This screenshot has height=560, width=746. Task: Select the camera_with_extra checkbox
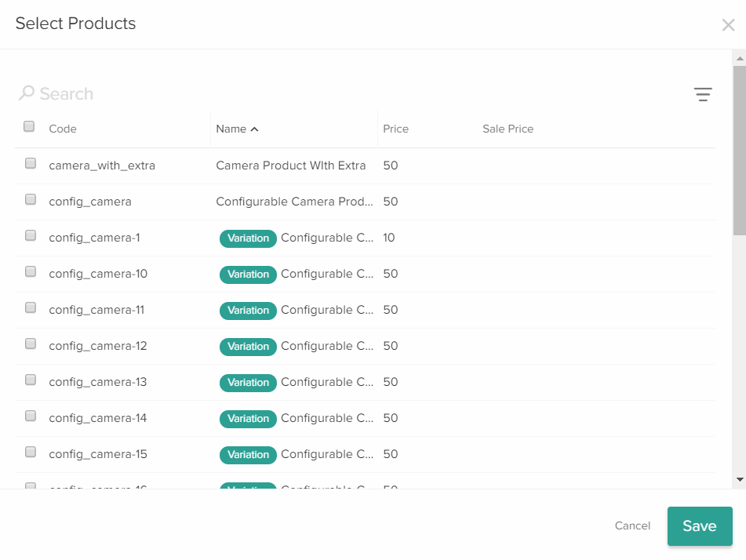(30, 163)
